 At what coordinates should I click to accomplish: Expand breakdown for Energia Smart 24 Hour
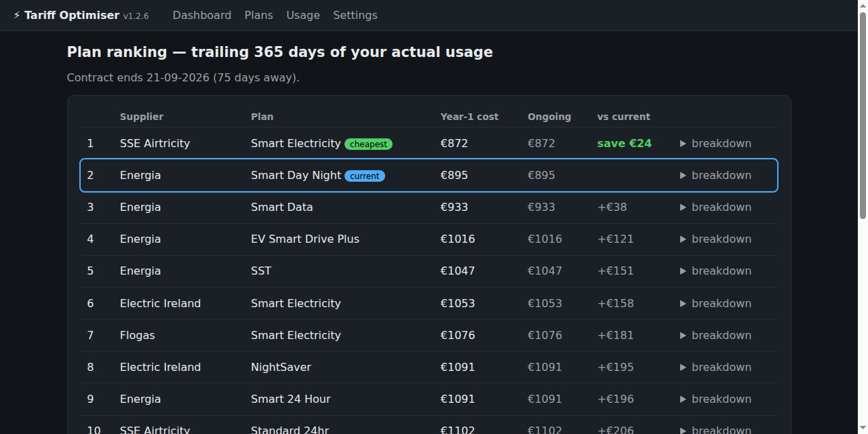click(715, 399)
